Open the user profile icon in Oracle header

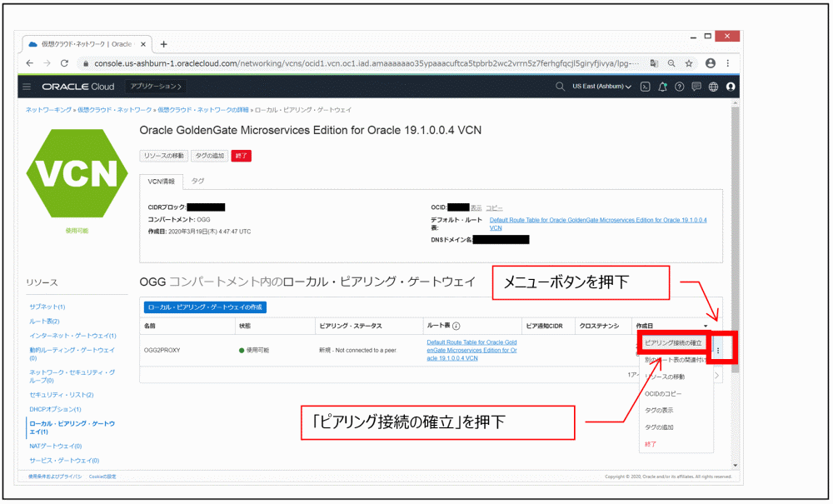coord(731,87)
